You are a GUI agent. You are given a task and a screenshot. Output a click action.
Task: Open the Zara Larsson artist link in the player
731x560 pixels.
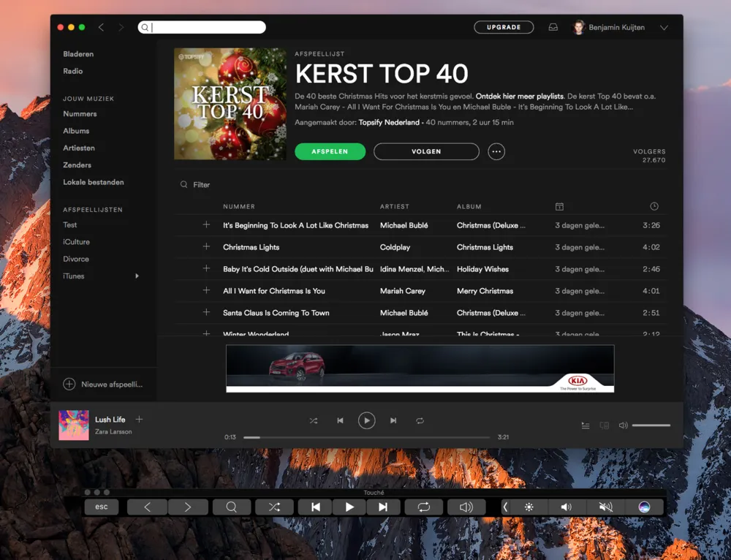113,432
